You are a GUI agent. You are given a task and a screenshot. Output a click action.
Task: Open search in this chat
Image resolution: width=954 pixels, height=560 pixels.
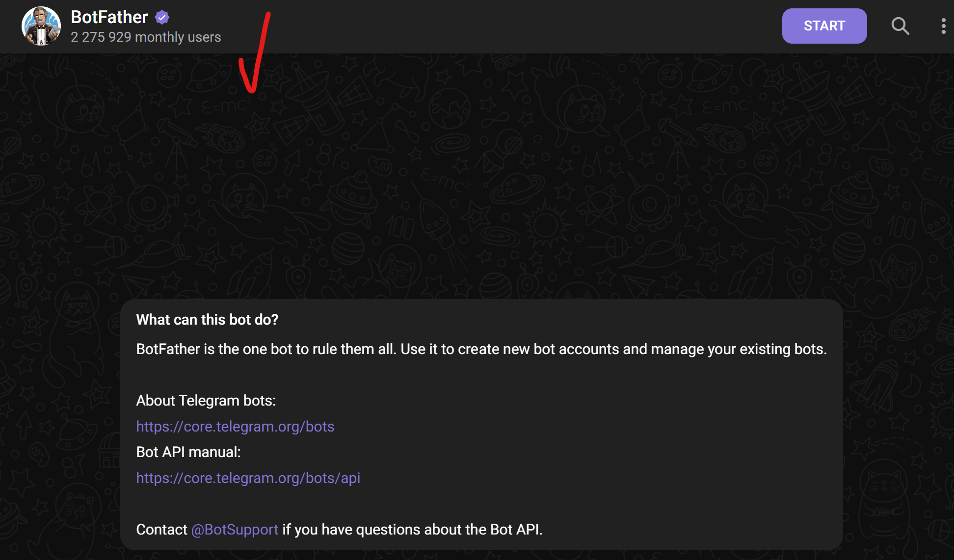point(900,26)
